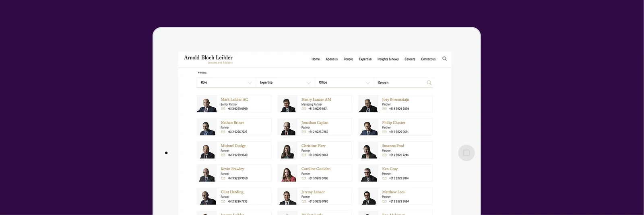Image resolution: width=644 pixels, height=215 pixels.
Task: Click Kevin Frawley's email envelope icon
Action: [223, 178]
